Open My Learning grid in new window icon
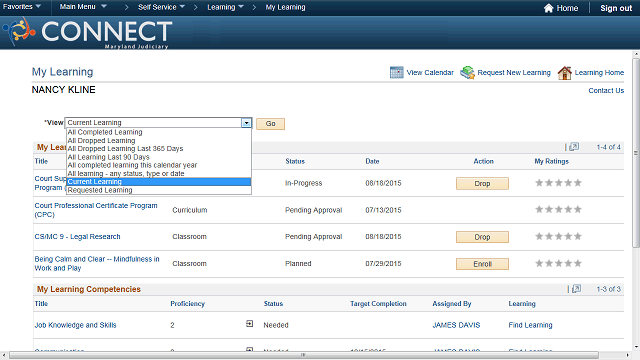The height and width of the screenshot is (360, 640). (x=574, y=147)
